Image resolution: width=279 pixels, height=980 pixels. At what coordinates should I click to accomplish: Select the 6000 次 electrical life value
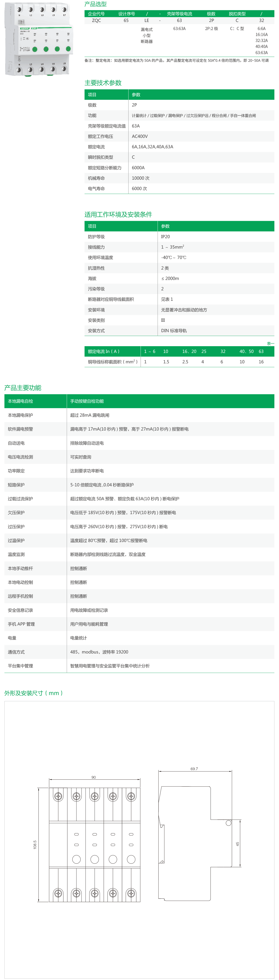click(139, 189)
